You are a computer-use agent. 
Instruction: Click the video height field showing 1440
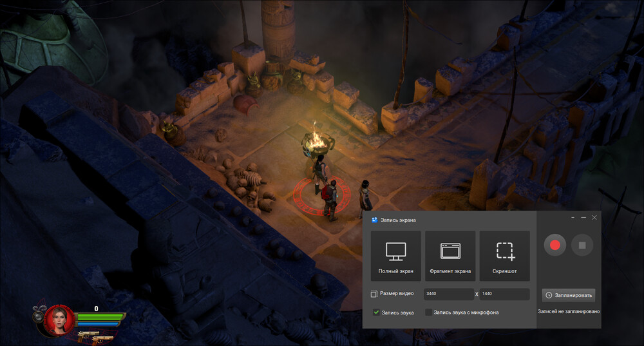pyautogui.click(x=504, y=294)
